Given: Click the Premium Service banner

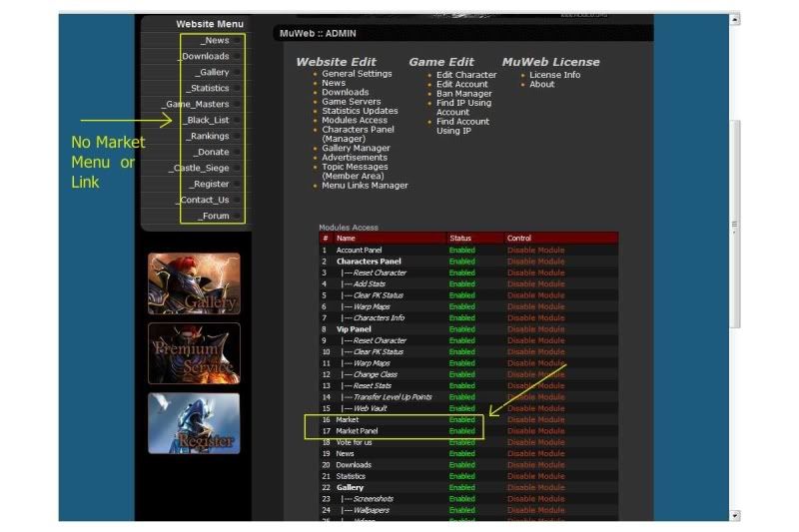Looking at the screenshot, I should [194, 353].
